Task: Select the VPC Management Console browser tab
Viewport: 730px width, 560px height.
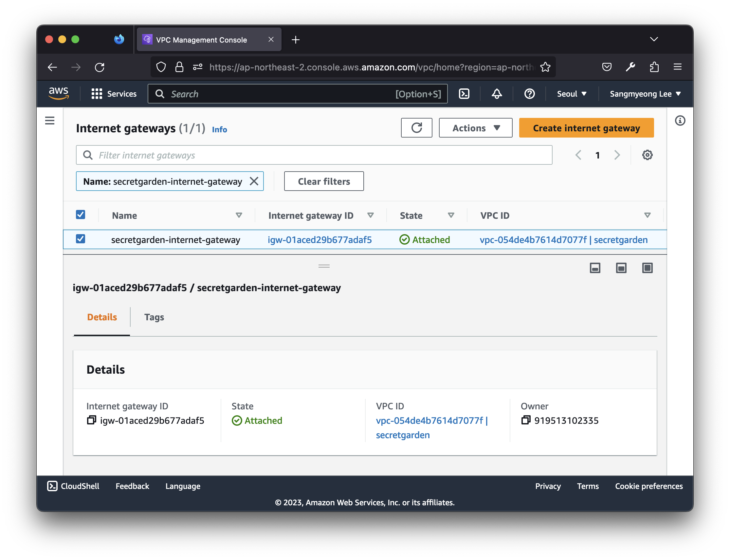Action: point(209,40)
